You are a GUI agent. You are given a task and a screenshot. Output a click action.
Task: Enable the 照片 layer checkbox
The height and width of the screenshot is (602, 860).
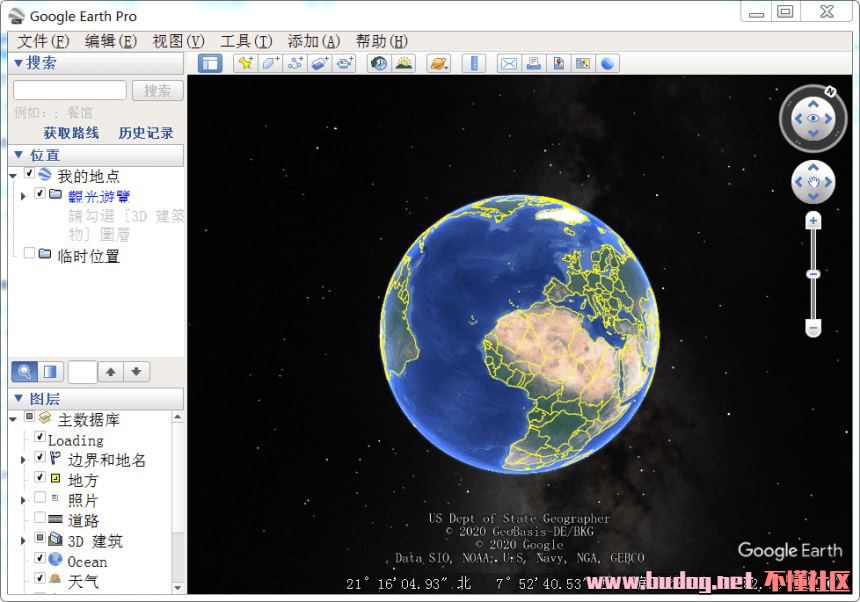pyautogui.click(x=39, y=497)
